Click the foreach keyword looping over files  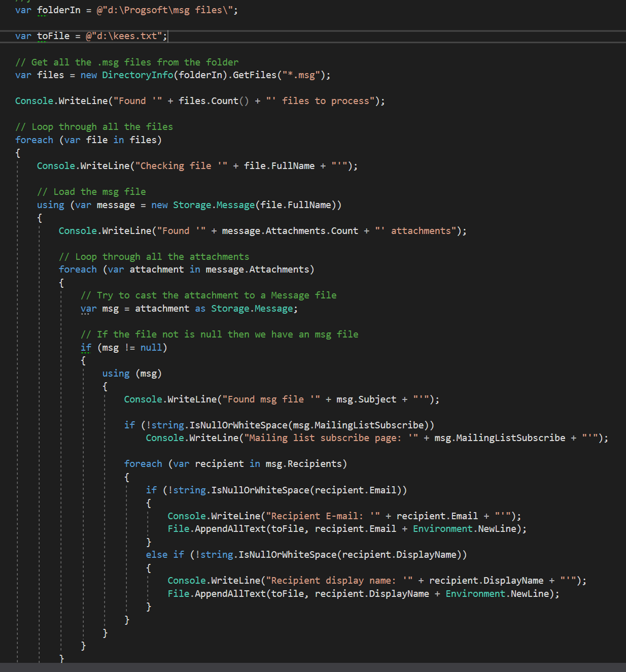[33, 140]
